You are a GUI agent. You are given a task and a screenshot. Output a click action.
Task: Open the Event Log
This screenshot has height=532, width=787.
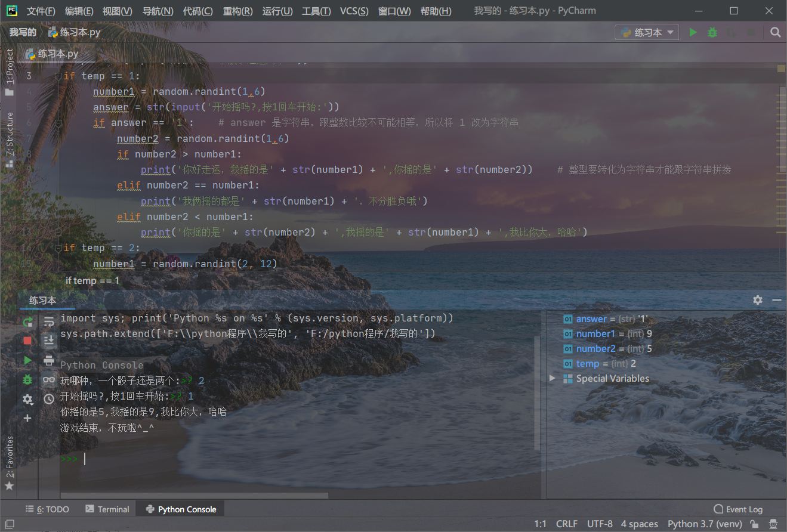738,509
